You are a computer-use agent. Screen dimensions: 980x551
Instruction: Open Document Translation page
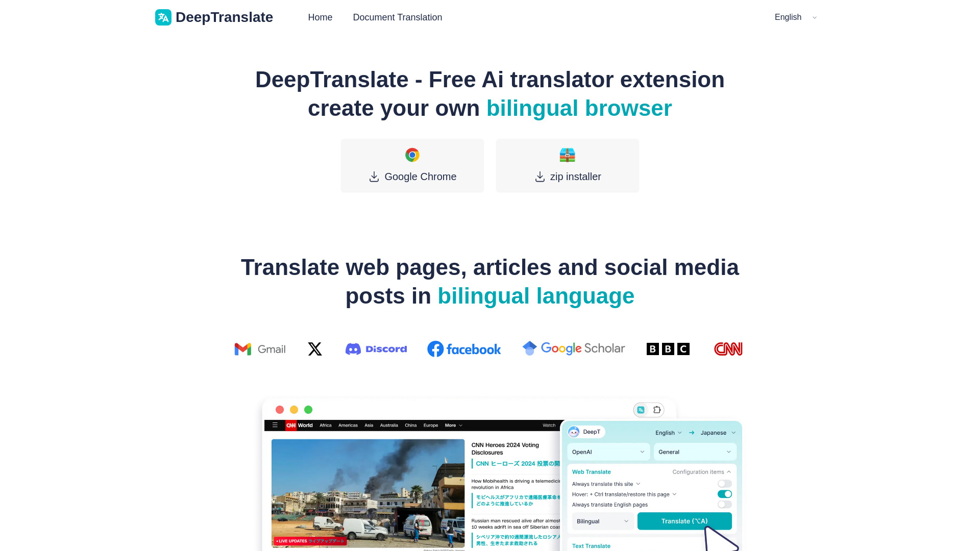pyautogui.click(x=397, y=17)
